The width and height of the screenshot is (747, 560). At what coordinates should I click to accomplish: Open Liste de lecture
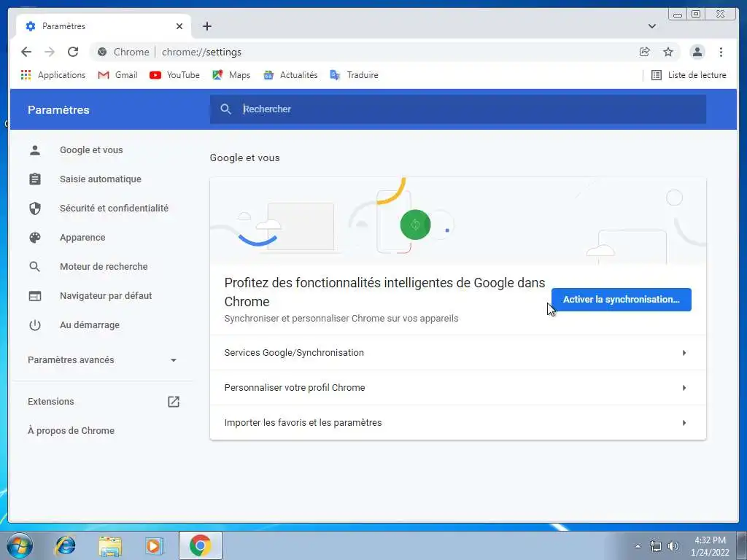tap(689, 75)
